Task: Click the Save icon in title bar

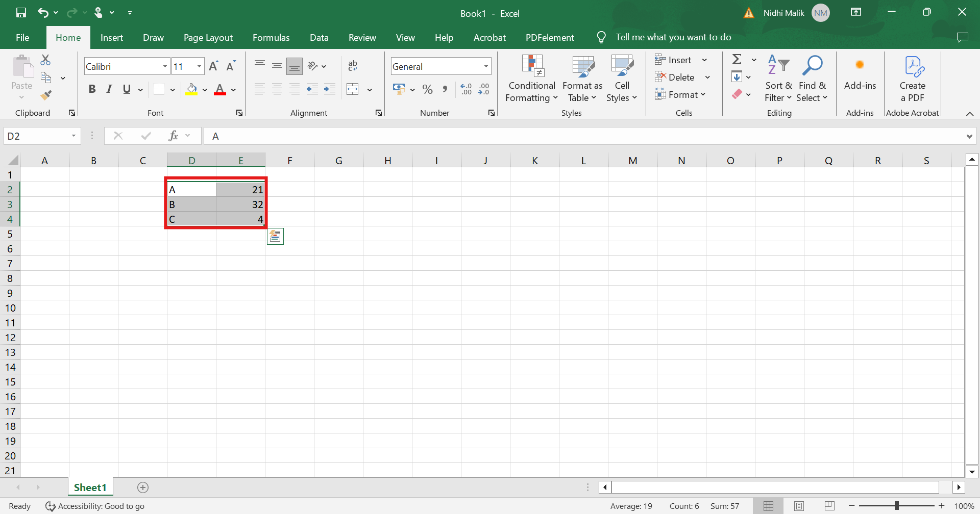Action: tap(21, 13)
